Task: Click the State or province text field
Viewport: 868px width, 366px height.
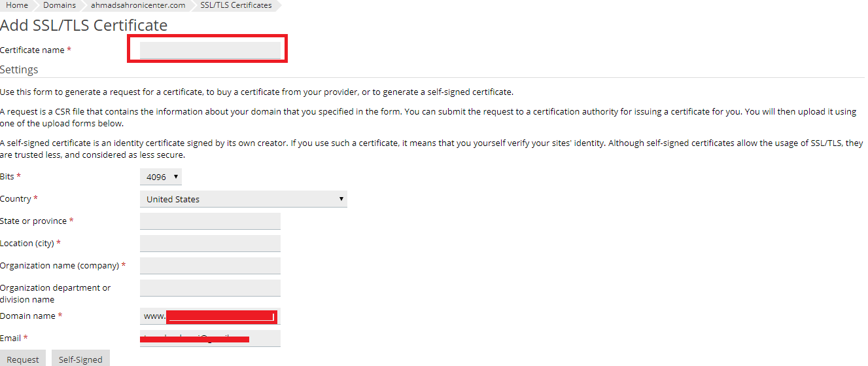Action: pos(210,221)
